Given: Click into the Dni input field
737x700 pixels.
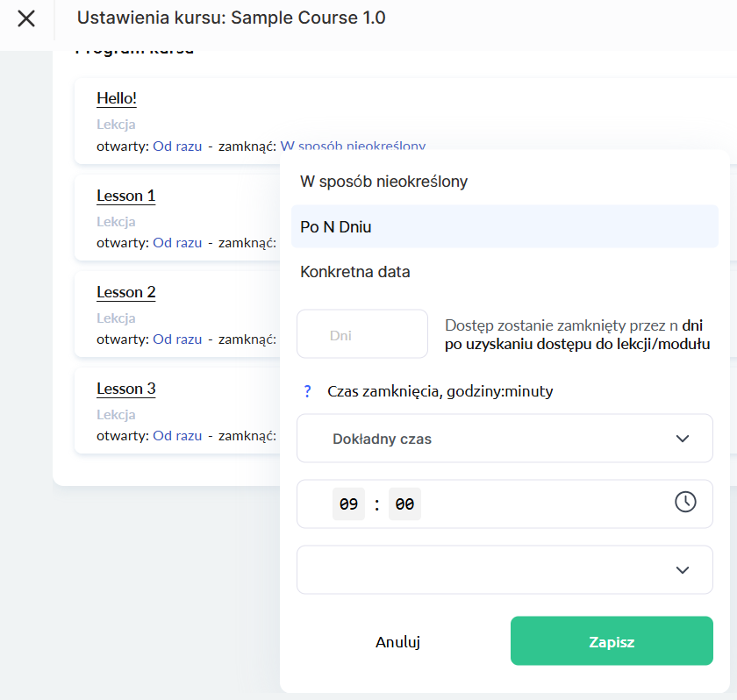Looking at the screenshot, I should (362, 334).
